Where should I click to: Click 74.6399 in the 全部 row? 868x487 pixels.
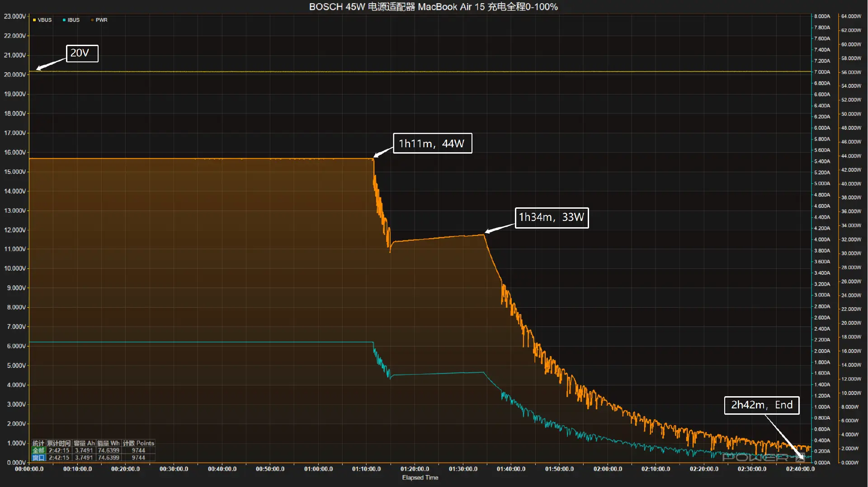pyautogui.click(x=108, y=450)
